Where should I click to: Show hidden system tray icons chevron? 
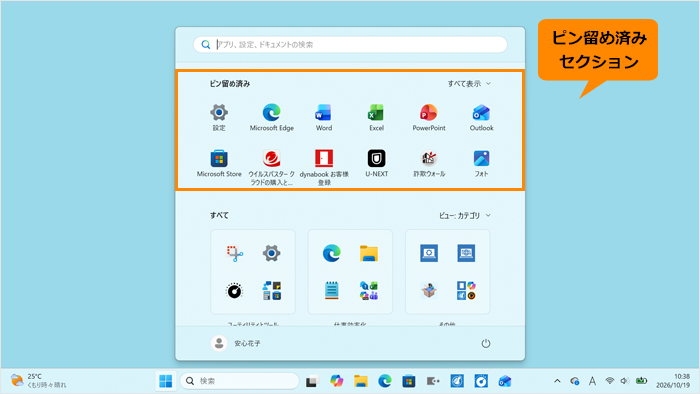[x=557, y=381]
